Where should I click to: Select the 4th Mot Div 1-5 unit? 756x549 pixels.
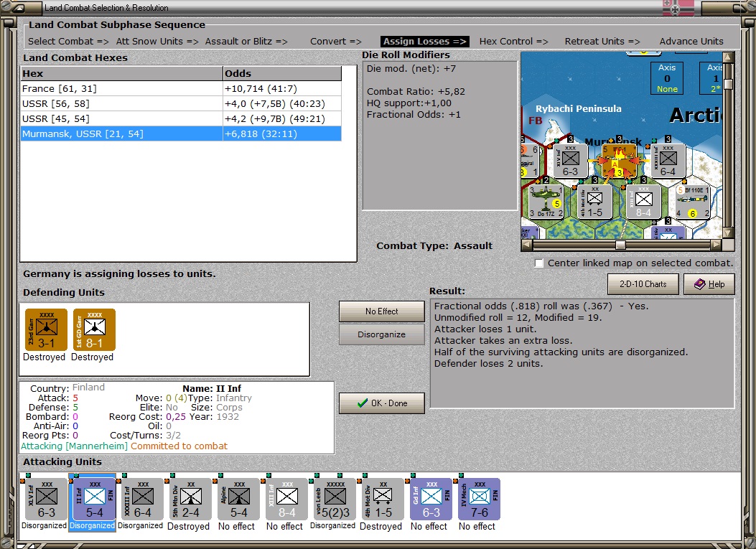click(383, 499)
